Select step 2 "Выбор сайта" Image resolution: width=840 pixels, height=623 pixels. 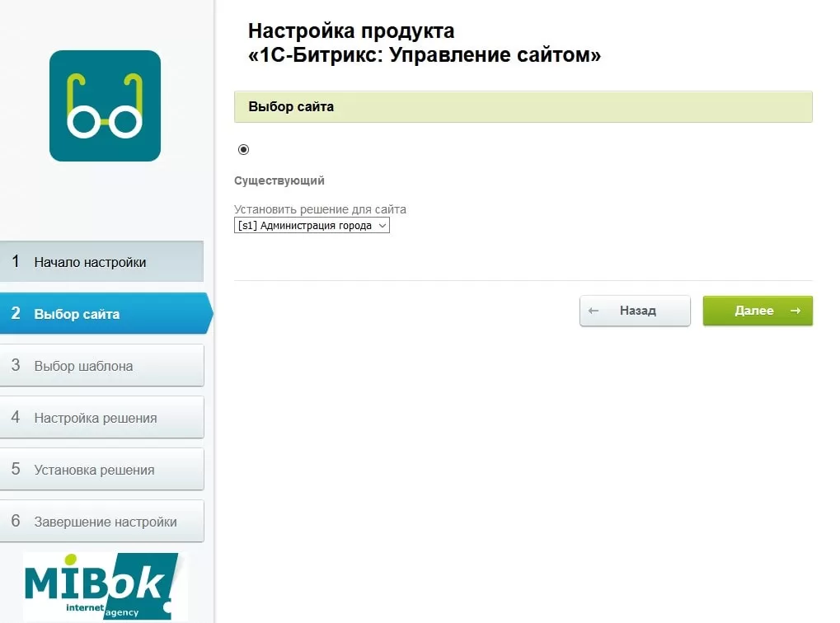tap(106, 313)
